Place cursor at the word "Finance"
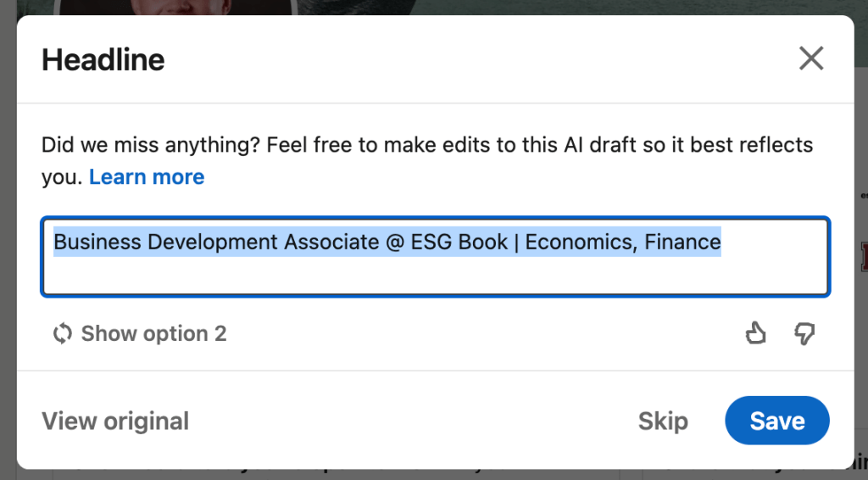The width and height of the screenshot is (868, 480). pos(682,243)
